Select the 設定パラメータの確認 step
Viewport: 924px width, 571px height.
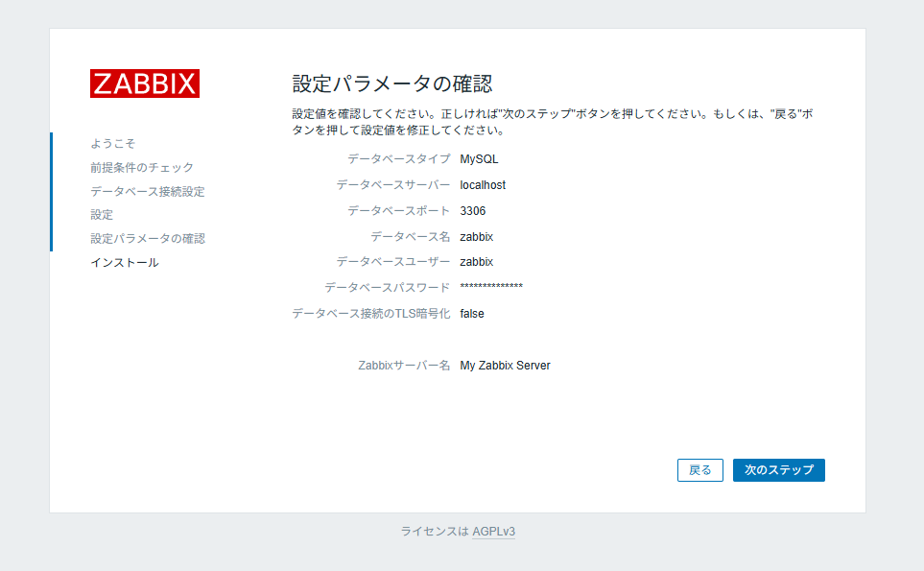tap(151, 238)
